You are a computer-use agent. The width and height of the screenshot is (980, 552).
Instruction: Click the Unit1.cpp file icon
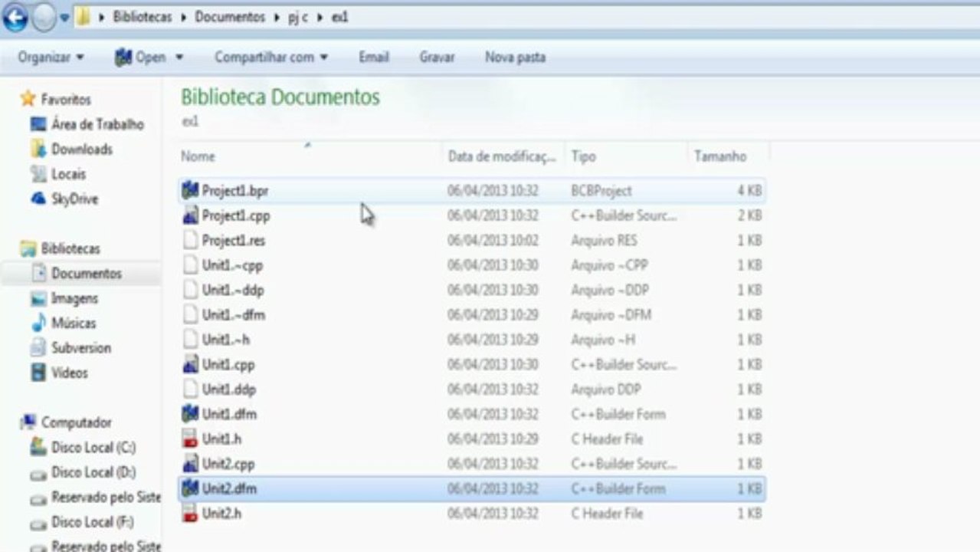pyautogui.click(x=190, y=364)
